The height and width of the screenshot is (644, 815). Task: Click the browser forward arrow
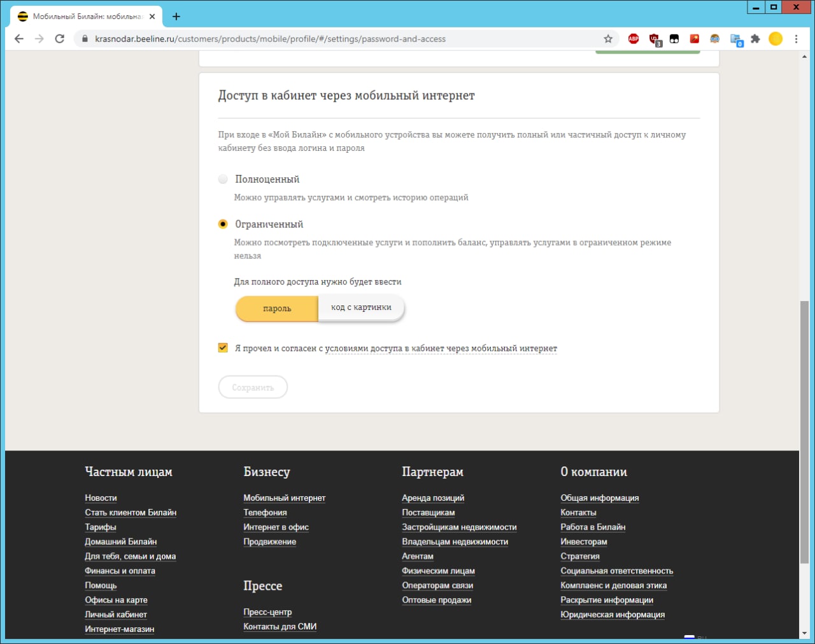point(39,39)
